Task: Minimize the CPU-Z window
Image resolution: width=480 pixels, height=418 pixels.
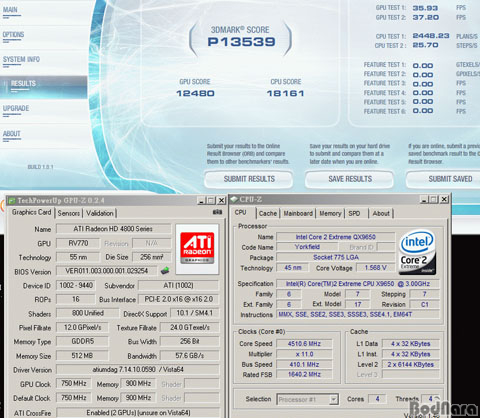Action: [424, 199]
